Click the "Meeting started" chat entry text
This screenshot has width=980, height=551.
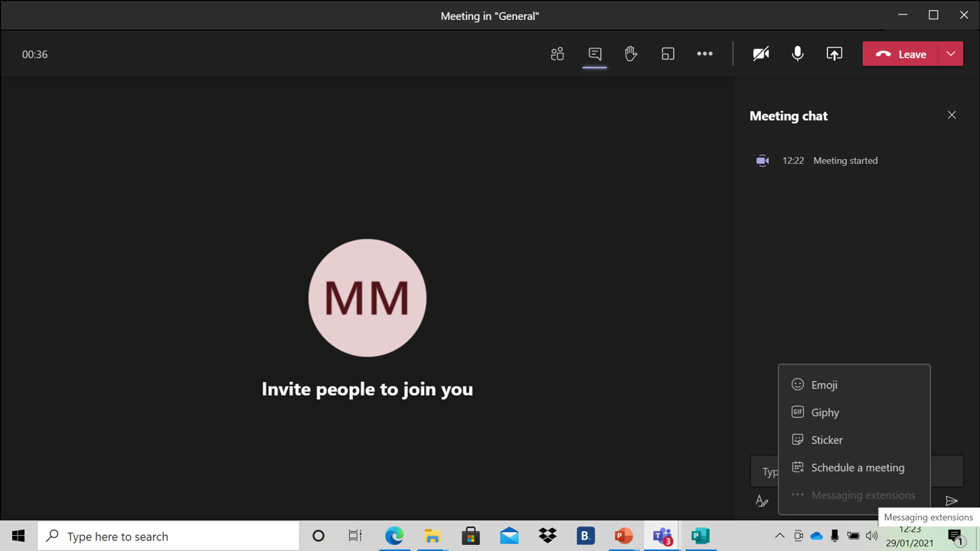pos(845,161)
